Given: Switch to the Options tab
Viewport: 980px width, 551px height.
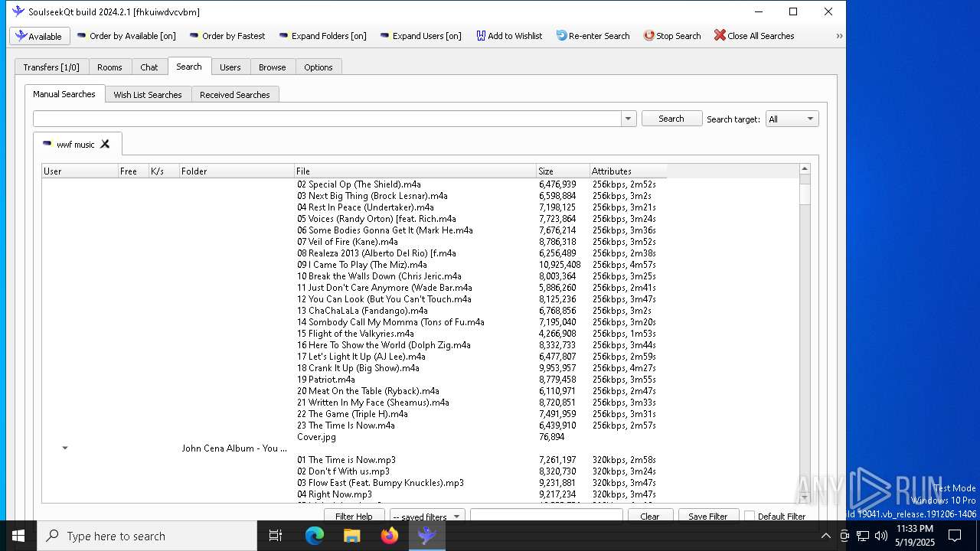Looking at the screenshot, I should 318,67.
